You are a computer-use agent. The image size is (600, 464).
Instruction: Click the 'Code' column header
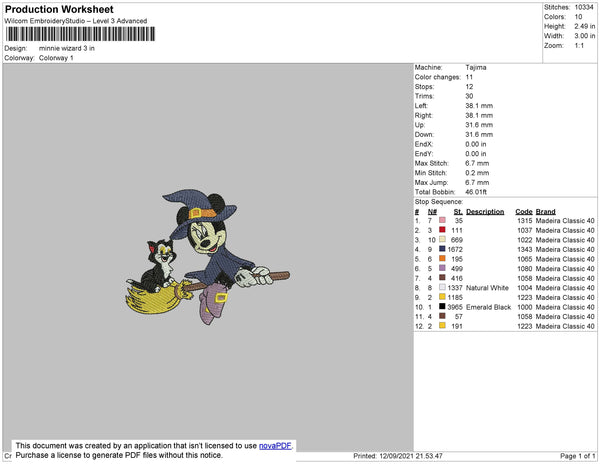524,212
